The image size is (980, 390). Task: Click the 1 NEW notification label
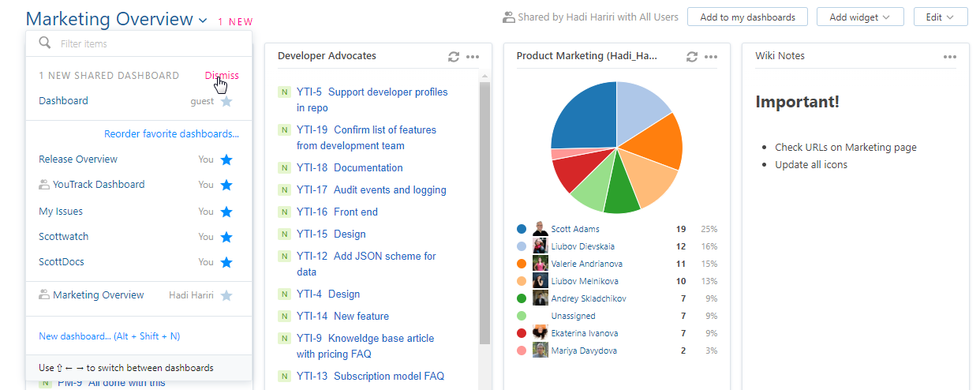pyautogui.click(x=236, y=22)
